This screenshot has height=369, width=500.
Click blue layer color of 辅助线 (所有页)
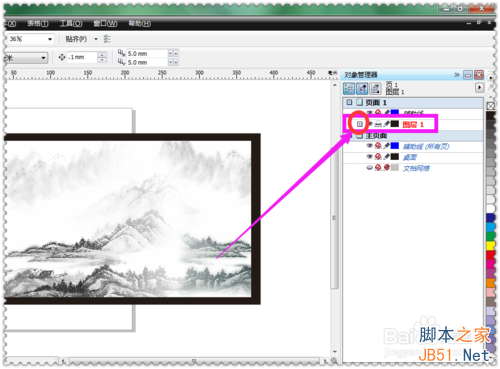click(395, 146)
